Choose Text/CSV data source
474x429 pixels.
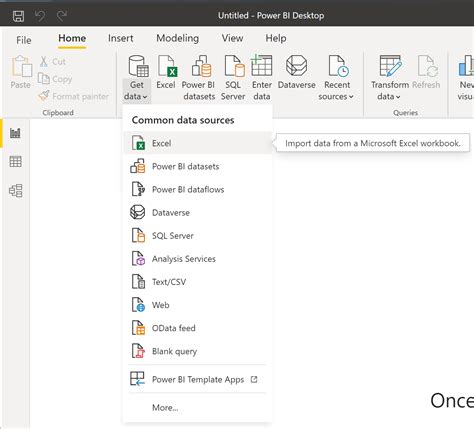pos(198,282)
